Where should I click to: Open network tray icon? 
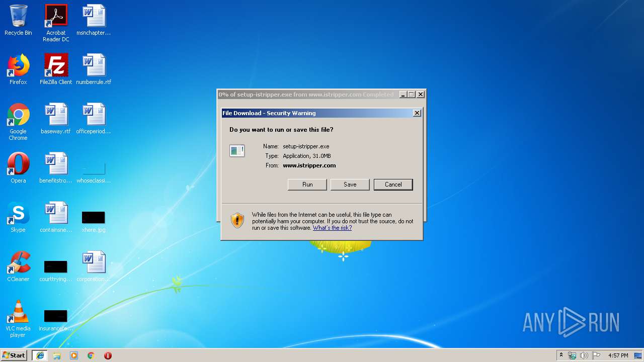point(572,355)
